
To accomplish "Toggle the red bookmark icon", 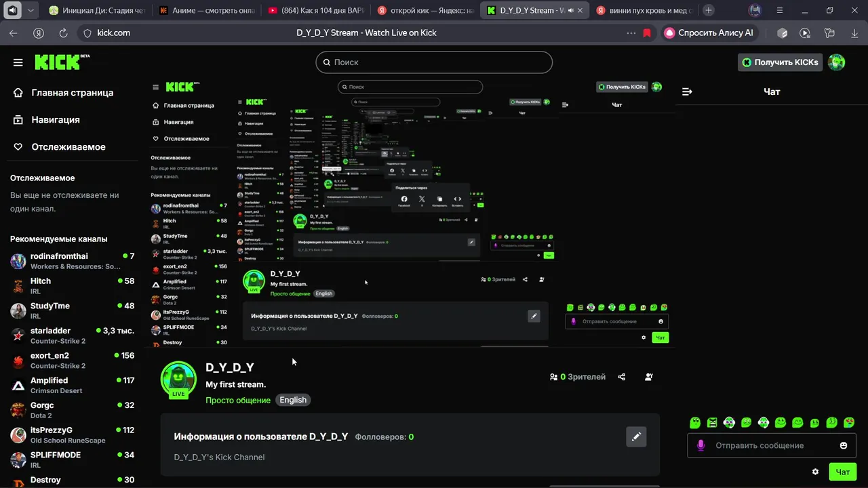I will pyautogui.click(x=647, y=33).
